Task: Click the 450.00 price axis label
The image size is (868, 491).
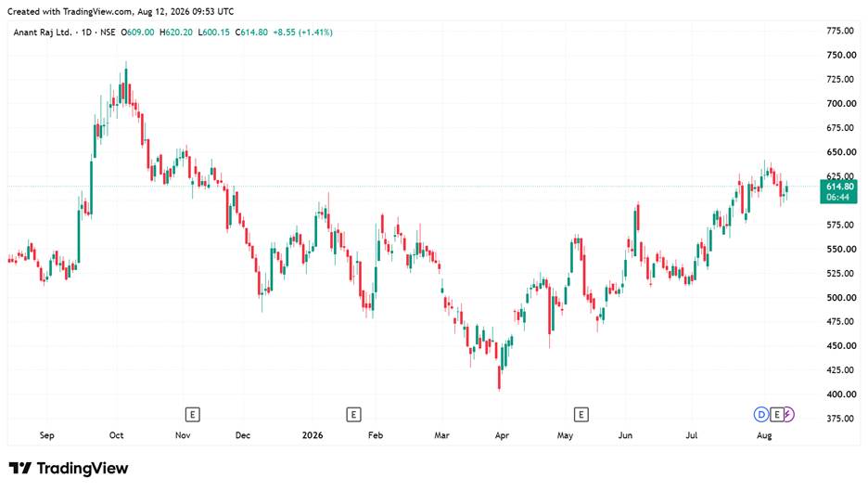Action: coord(840,346)
